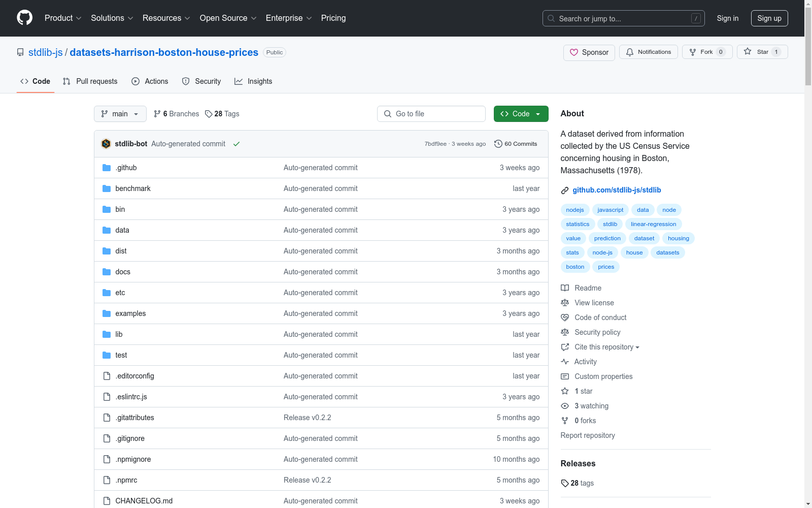Open the benchmark folder

tap(133, 188)
